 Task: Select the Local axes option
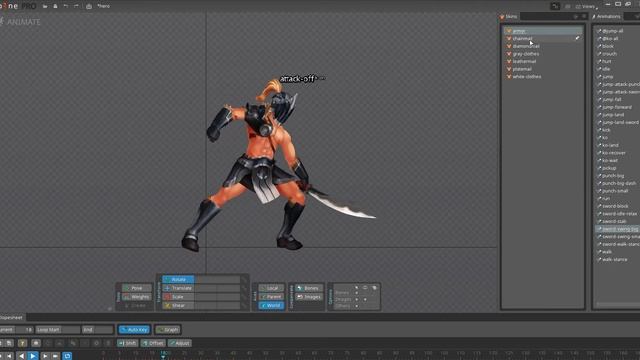[x=271, y=288]
